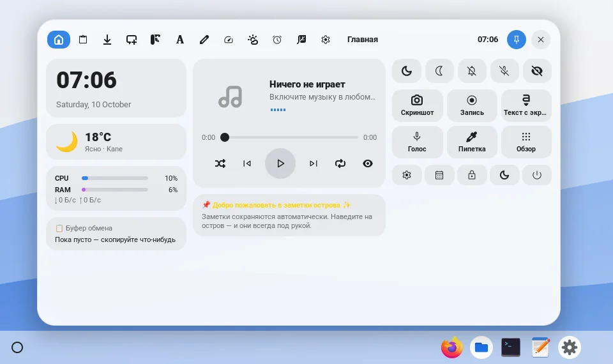This screenshot has height=364, width=613.
Task: Open the clipboard tab in top toolbar
Action: (x=83, y=40)
